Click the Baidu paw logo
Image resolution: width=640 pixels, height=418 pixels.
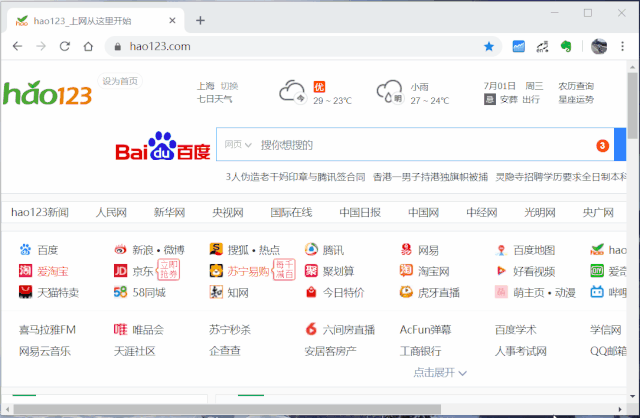[x=162, y=146]
